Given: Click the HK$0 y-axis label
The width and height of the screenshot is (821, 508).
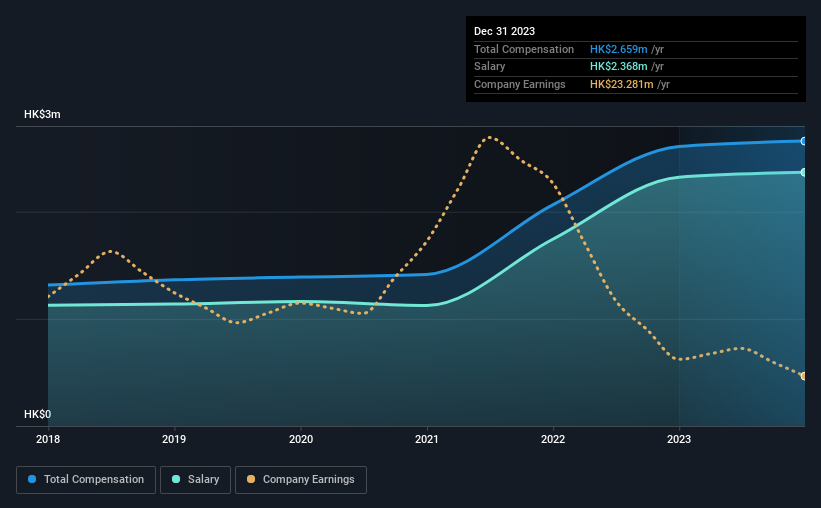Looking at the screenshot, I should click(38, 414).
